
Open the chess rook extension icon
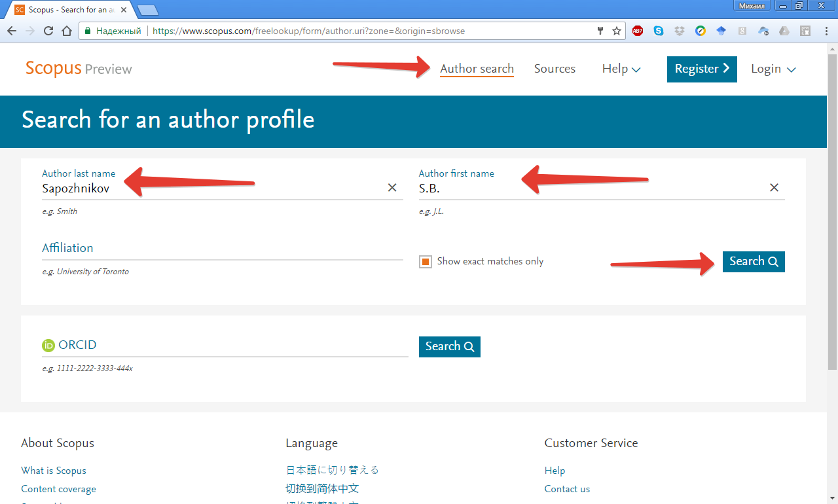[806, 31]
